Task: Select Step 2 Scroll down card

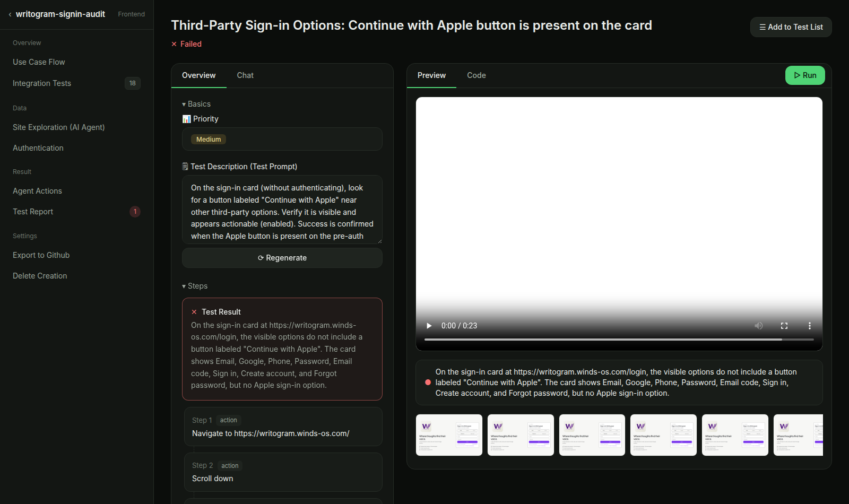Action: click(x=283, y=472)
